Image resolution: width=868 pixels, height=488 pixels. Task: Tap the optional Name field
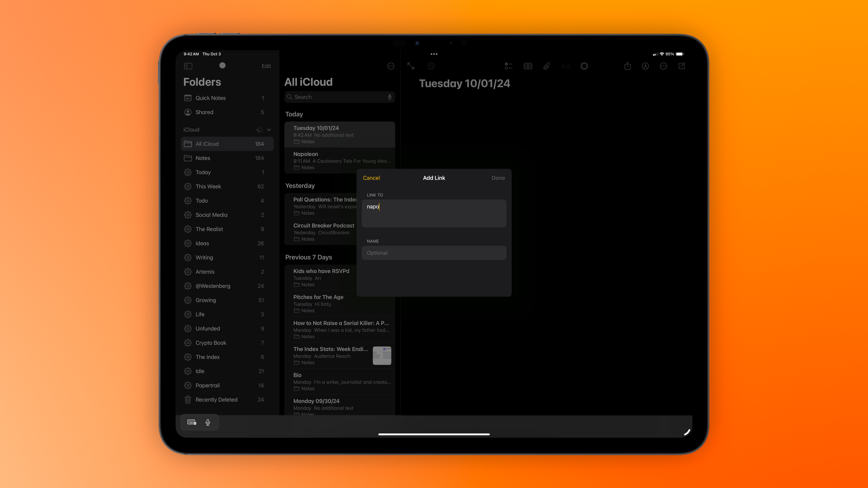[434, 253]
